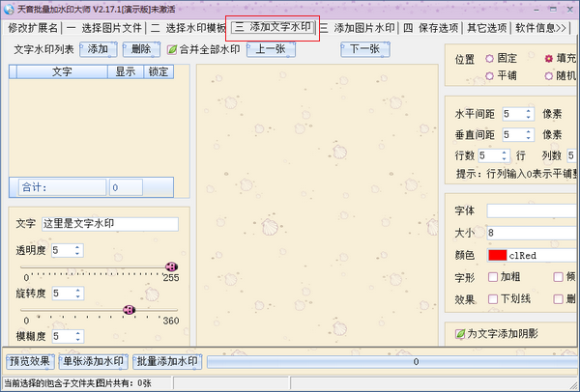This screenshot has height=392, width=580.
Task: Tick the 下划线 underline checkbox
Action: [x=493, y=299]
